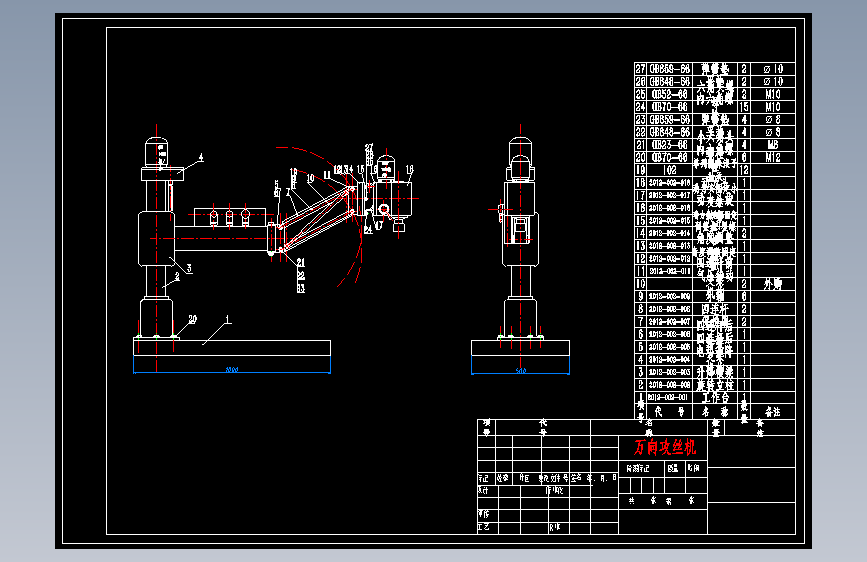Click code "GB23-66" in parts row 21
The height and width of the screenshot is (562, 867).
pyautogui.click(x=670, y=145)
